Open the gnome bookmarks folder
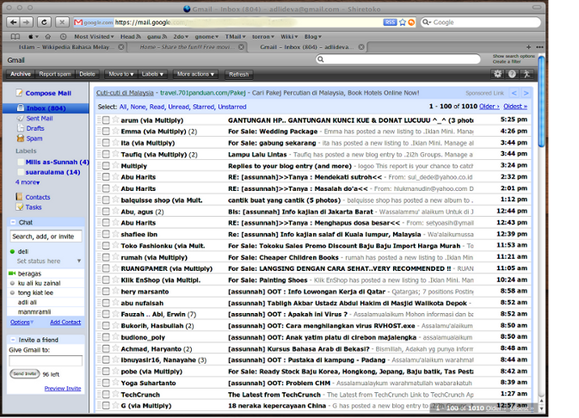 [x=206, y=37]
